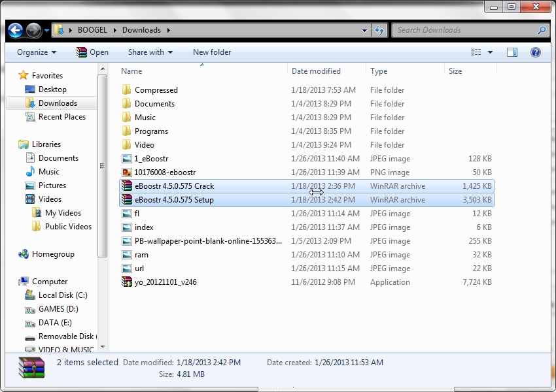Image resolution: width=556 pixels, height=392 pixels.
Task: Expand the arrow after BOOGEL breadcrumb
Action: click(x=114, y=31)
